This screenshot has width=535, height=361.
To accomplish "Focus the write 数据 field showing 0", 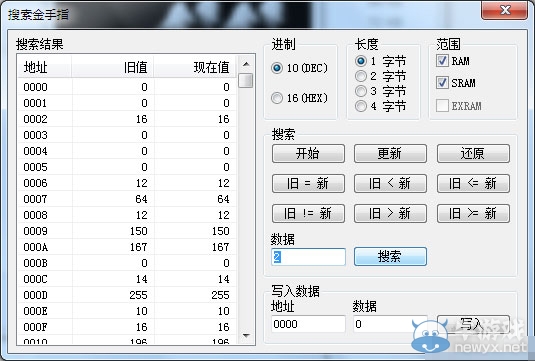I will click(390, 323).
